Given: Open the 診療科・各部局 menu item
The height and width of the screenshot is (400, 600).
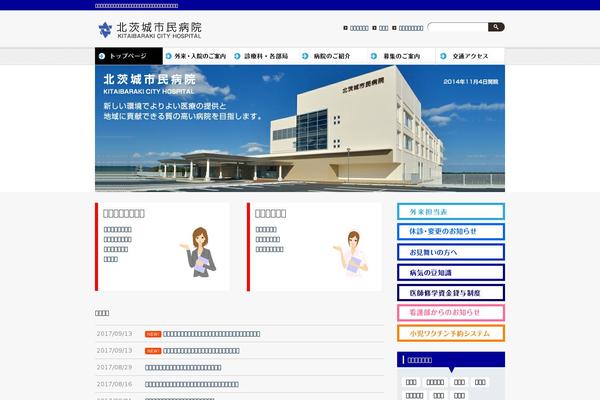Looking at the screenshot, I should 266,56.
